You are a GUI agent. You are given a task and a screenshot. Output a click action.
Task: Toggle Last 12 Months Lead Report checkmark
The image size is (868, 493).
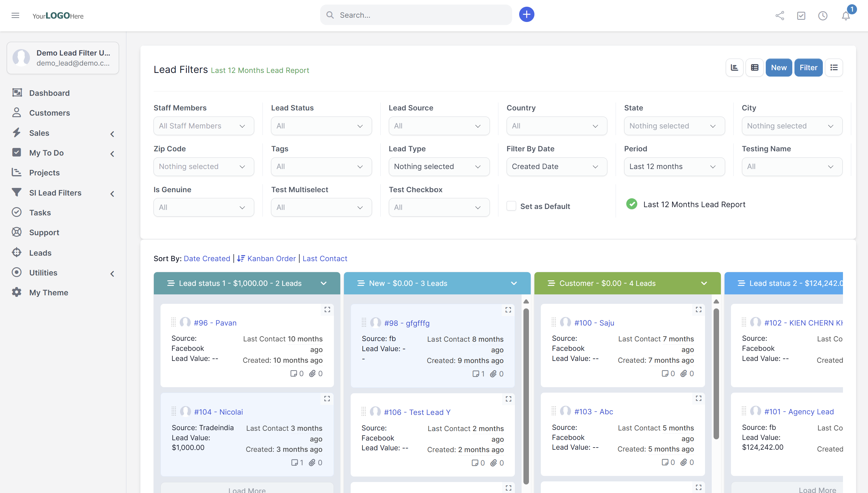click(x=631, y=204)
